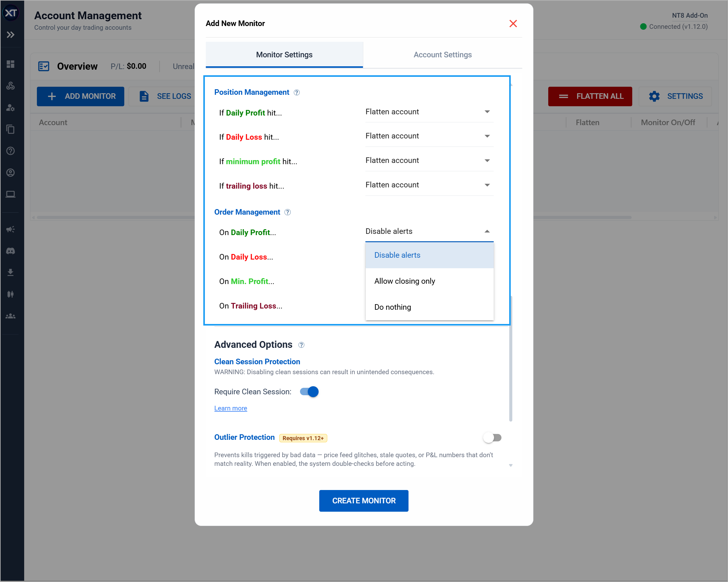728x582 pixels.
Task: Click the Position Management help question mark
Action: 297,92
